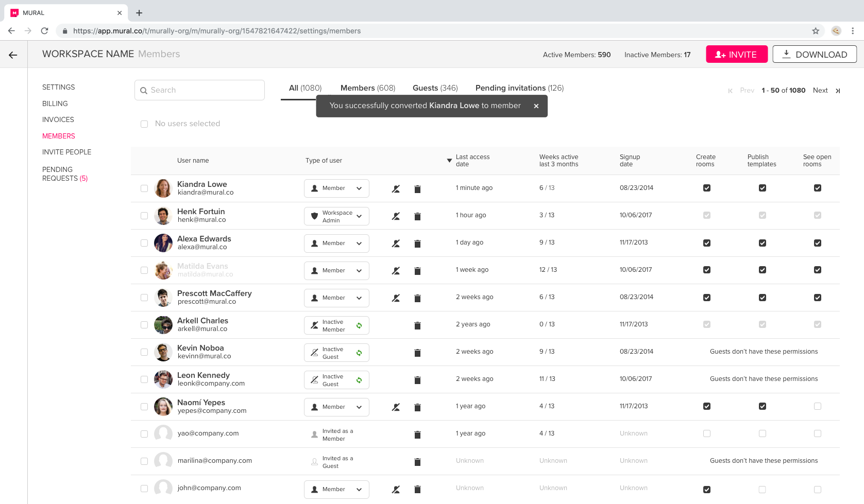Reactivate Kevin Noboa with green refresh icon
The height and width of the screenshot is (504, 864).
359,353
